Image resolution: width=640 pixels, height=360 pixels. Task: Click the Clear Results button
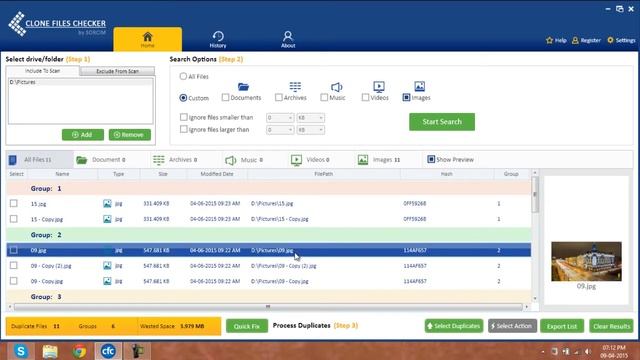611,326
